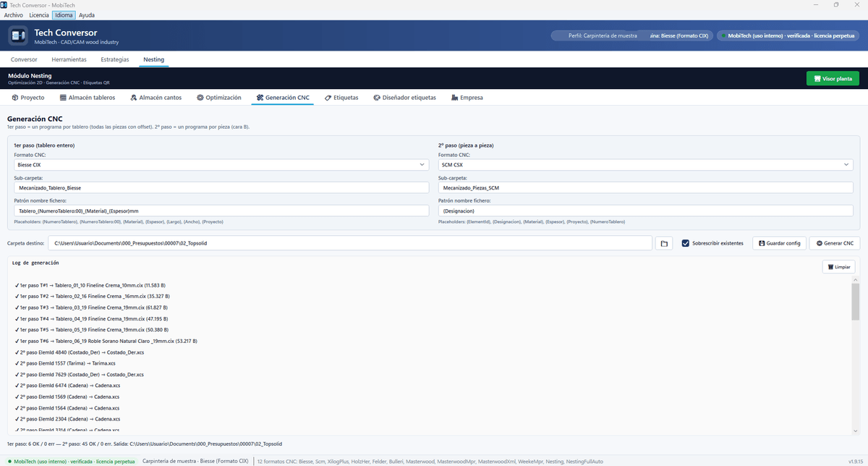Select the Generación CNC tab

[283, 98]
